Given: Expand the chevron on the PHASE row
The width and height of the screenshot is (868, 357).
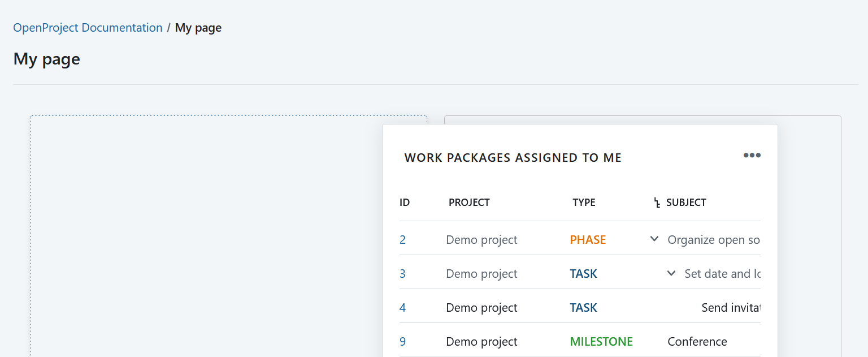Looking at the screenshot, I should click(x=654, y=239).
